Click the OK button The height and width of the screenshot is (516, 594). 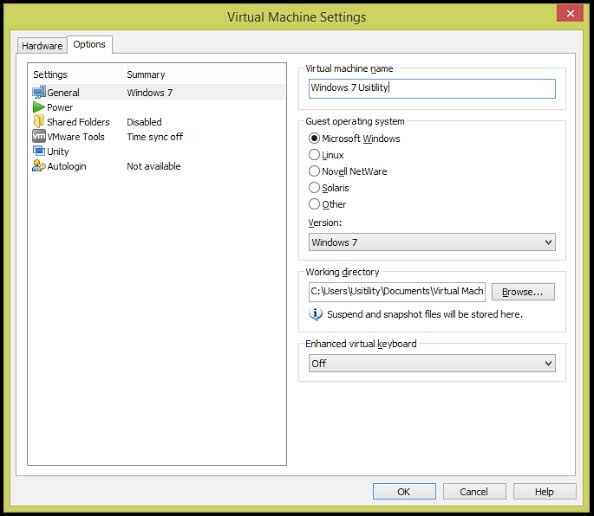point(404,492)
